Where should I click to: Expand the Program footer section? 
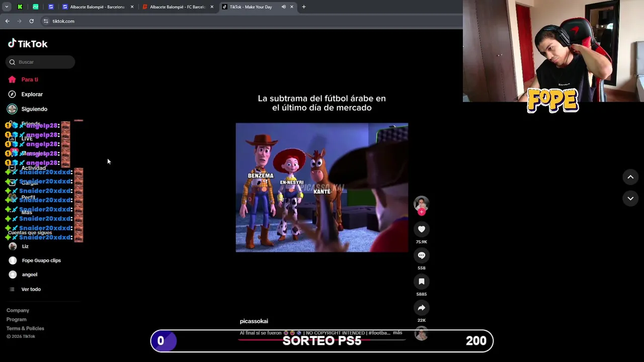(16, 319)
